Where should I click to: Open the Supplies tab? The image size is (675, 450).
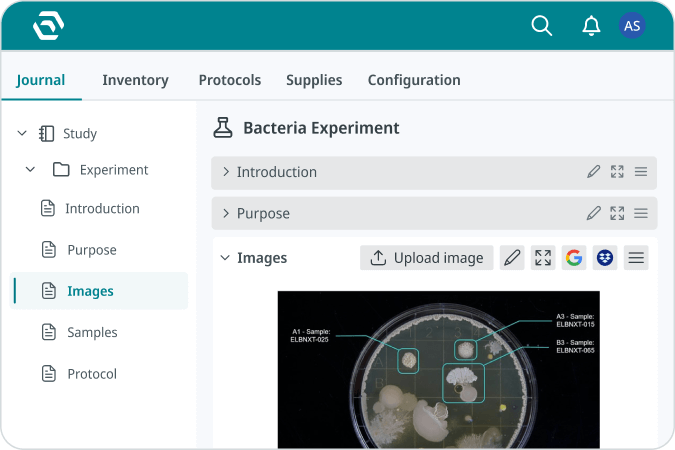coord(314,80)
